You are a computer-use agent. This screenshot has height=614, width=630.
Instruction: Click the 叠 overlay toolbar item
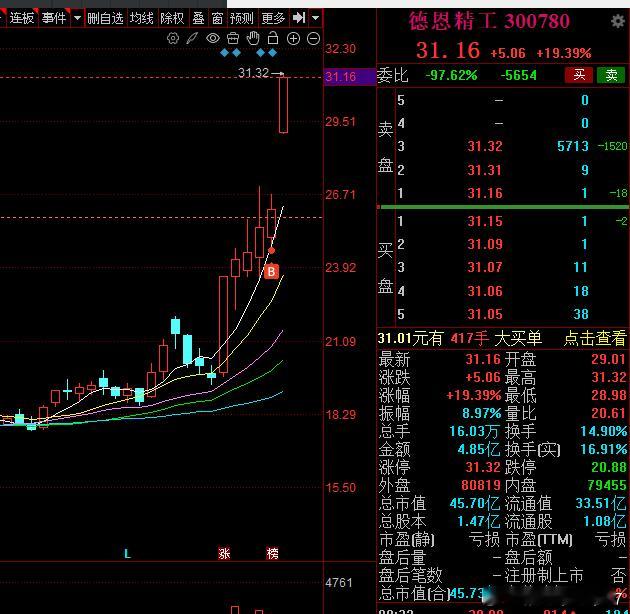(198, 18)
